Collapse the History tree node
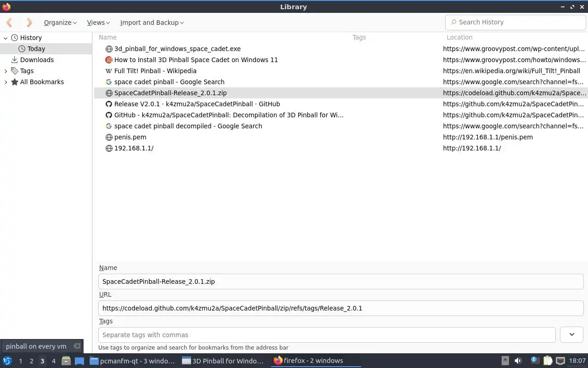The image size is (588, 368). (6, 38)
